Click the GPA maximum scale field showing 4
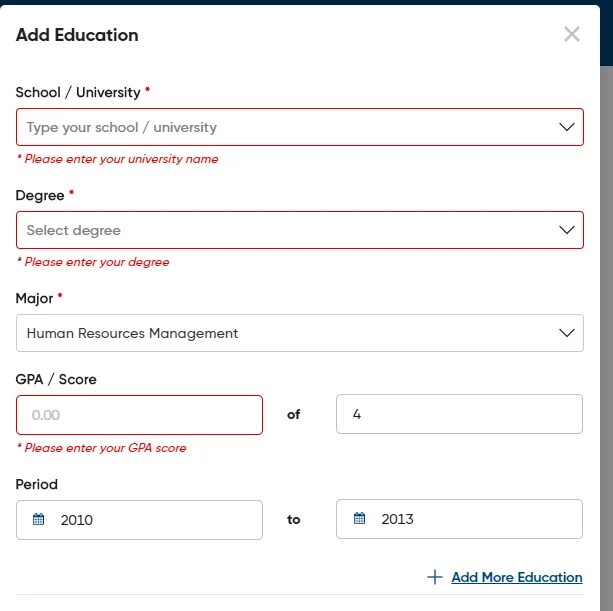 (x=459, y=414)
